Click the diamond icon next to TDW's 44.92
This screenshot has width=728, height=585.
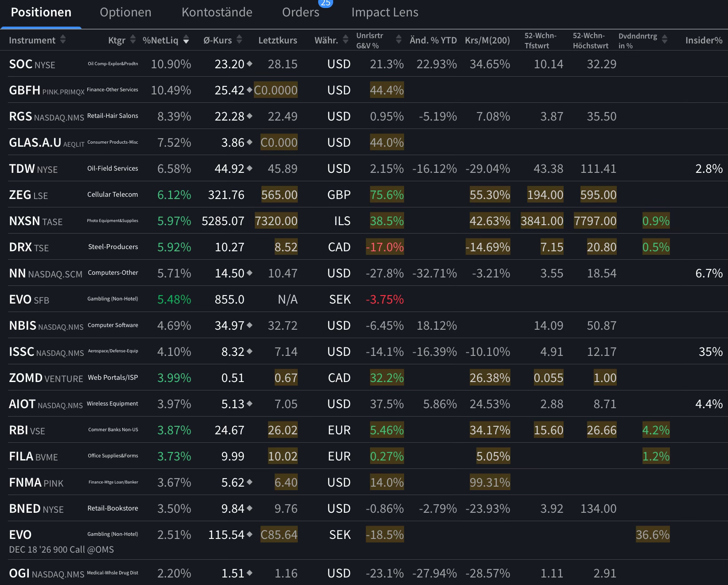249,168
